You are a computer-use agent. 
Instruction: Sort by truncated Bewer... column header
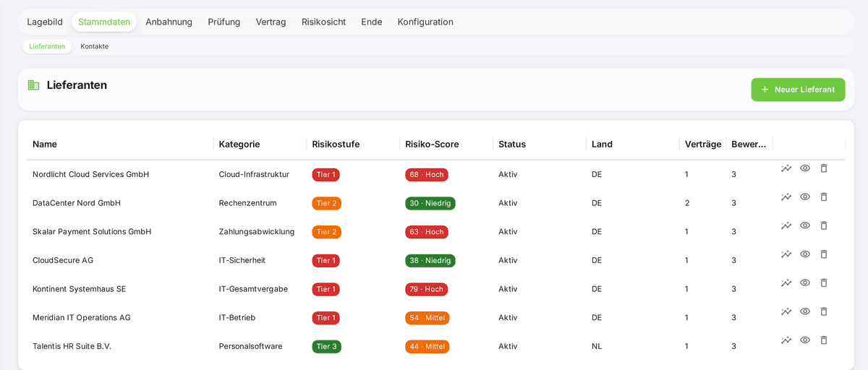pyautogui.click(x=749, y=144)
